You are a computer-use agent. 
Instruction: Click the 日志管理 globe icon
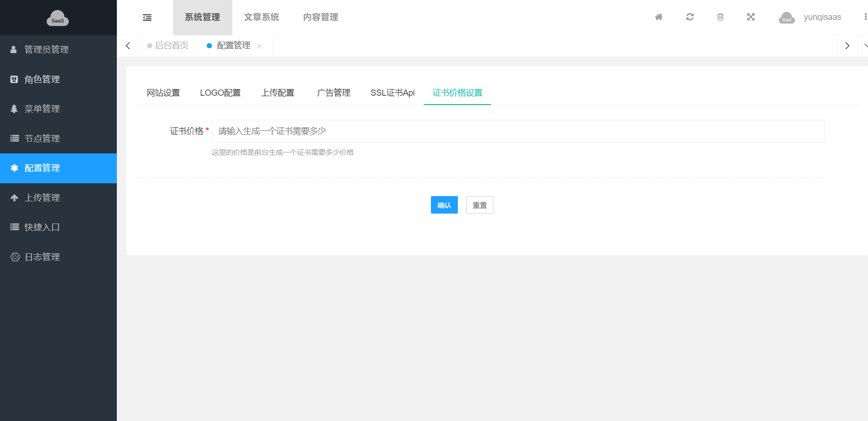pyautogui.click(x=15, y=257)
